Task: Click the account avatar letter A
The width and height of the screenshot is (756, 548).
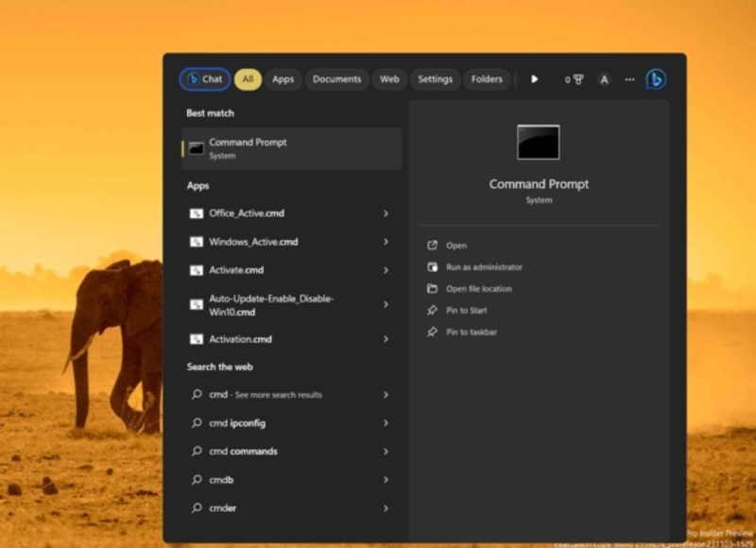Action: [x=604, y=79]
